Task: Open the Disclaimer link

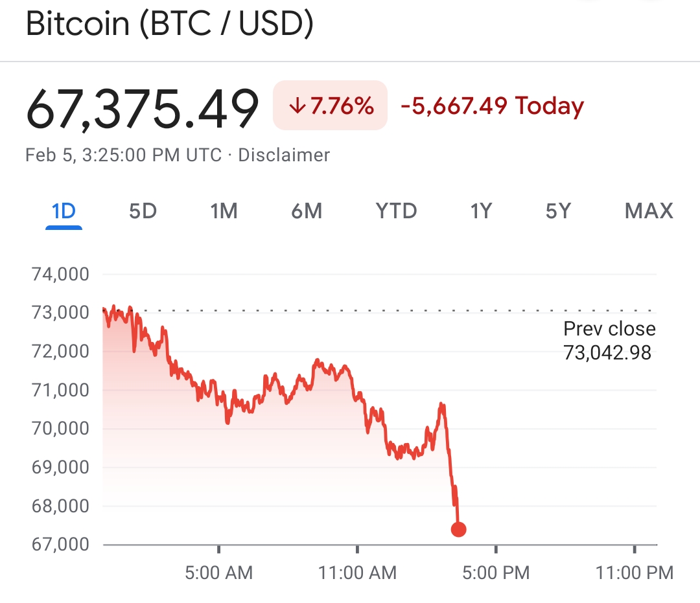Action: tap(284, 155)
